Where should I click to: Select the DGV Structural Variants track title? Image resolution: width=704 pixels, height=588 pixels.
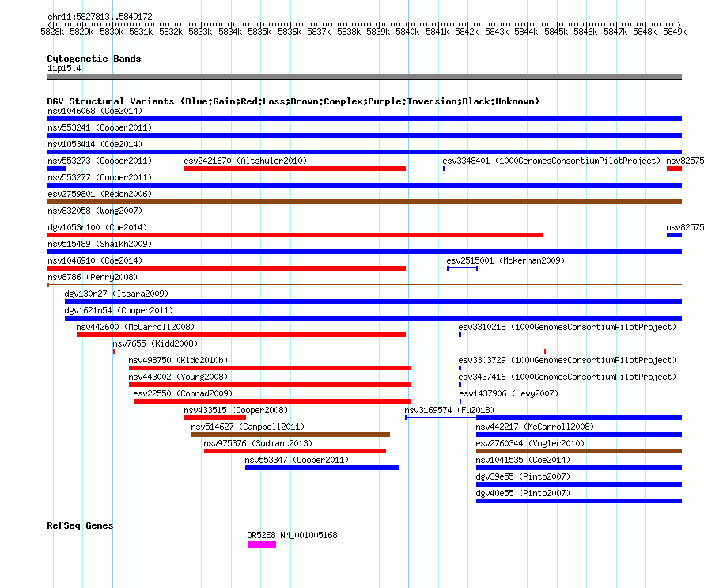pyautogui.click(x=293, y=101)
